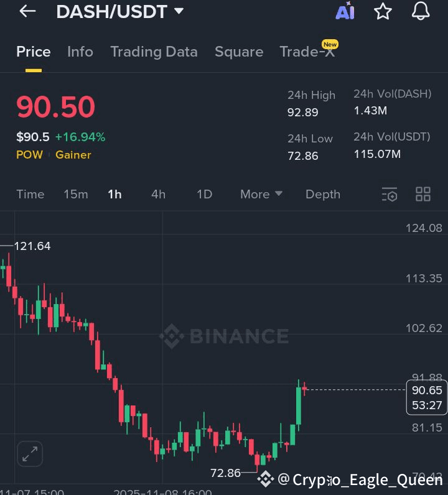
Task: Tap the latest green candlestick at 90.65
Action: (x=299, y=405)
